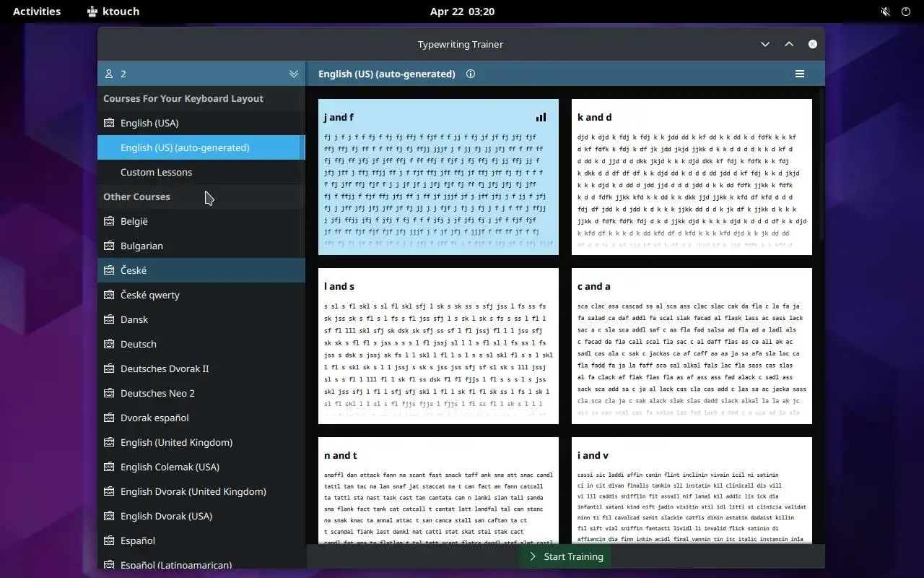Click the muted volume indicator
Screen dimensions: 924x578
(x=885, y=12)
